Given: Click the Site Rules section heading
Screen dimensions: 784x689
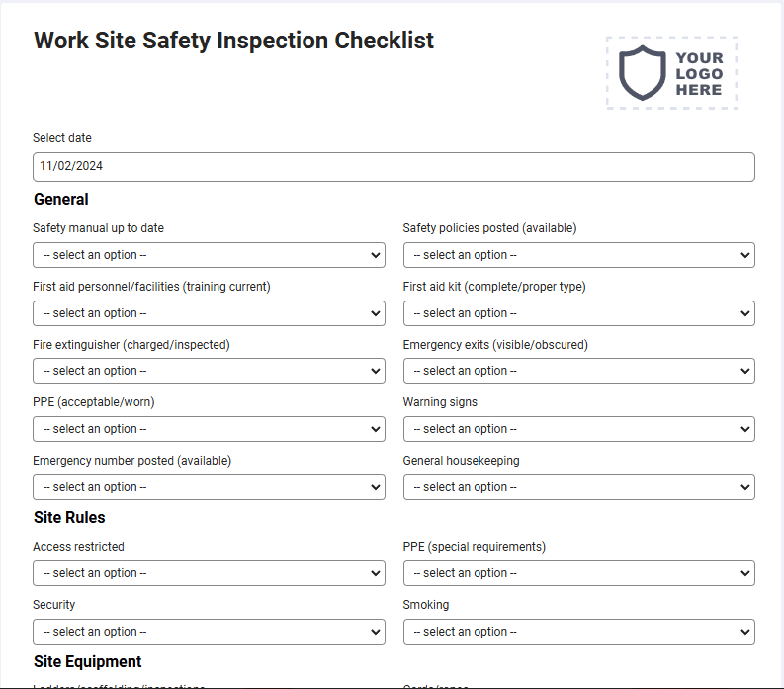Looking at the screenshot, I should click(x=69, y=518).
